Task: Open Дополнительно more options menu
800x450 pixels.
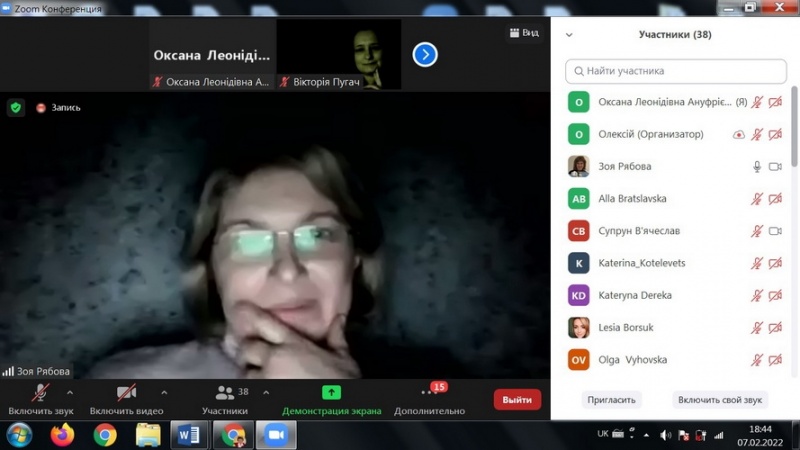Action: point(429,399)
